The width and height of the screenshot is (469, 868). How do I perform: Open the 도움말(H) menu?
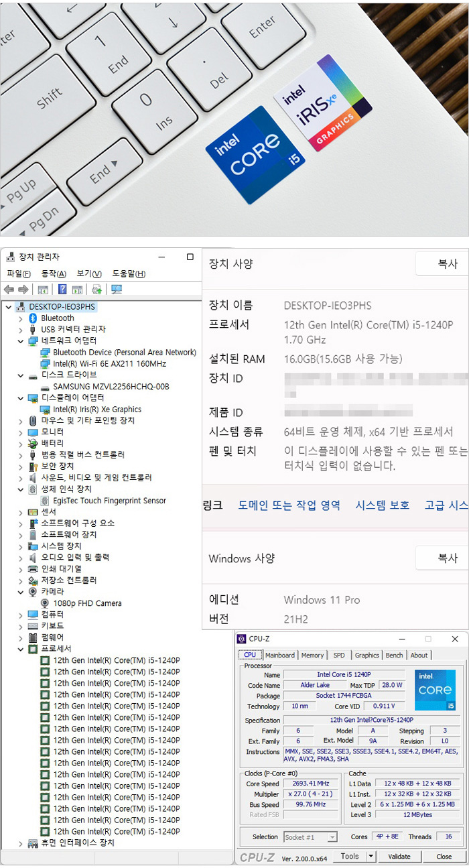tap(129, 273)
